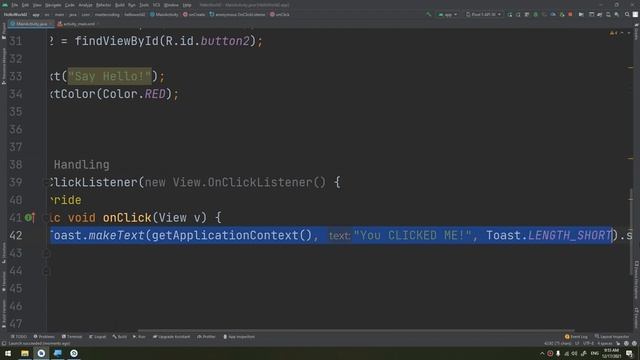Open the Pixel device selector dropdown
The height and width of the screenshot is (360, 640).
pos(483,14)
